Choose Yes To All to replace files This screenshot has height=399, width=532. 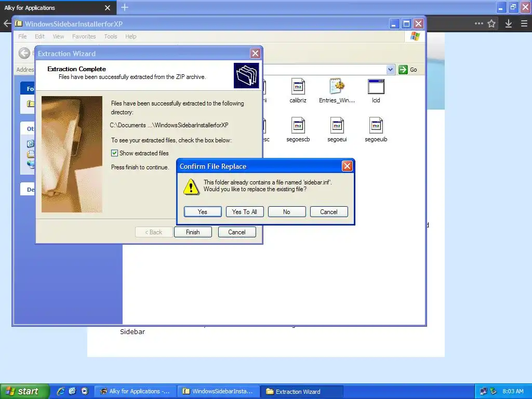(245, 212)
